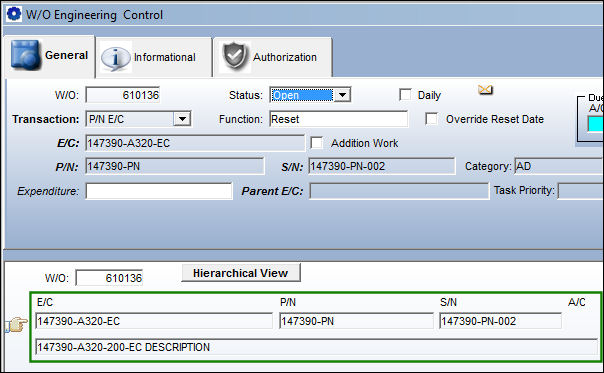The height and width of the screenshot is (373, 604).
Task: Click the S/N field 147390-PN-002 in General
Action: pyautogui.click(x=381, y=166)
